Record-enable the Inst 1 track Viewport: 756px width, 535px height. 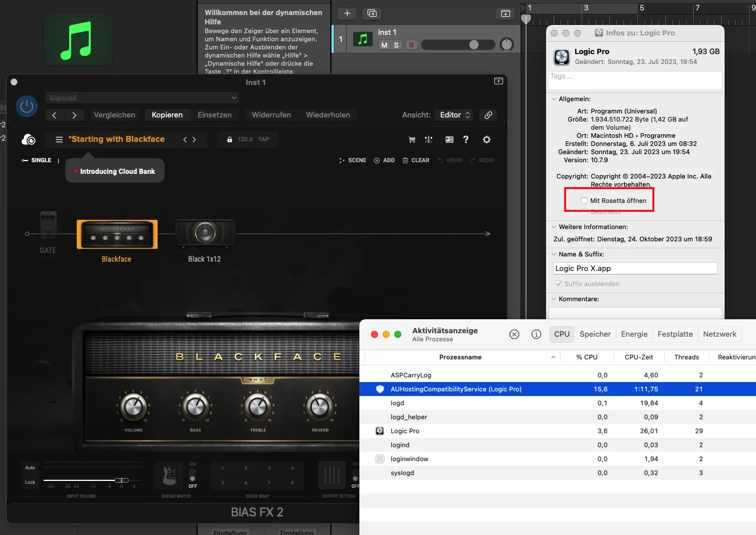click(411, 45)
